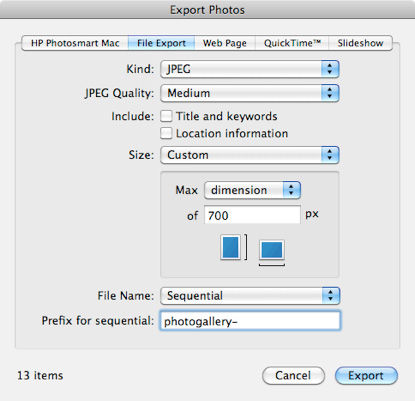The image size is (415, 401).
Task: Switch to the Web Page tab
Action: [225, 43]
